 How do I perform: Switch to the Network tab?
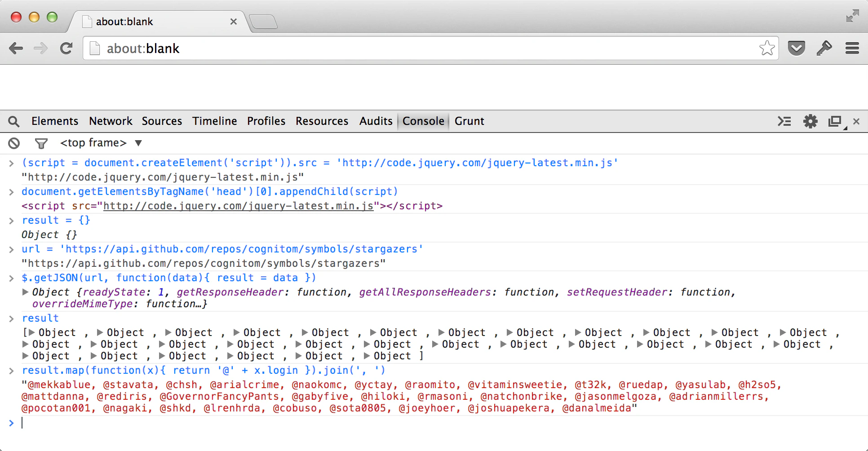point(111,121)
